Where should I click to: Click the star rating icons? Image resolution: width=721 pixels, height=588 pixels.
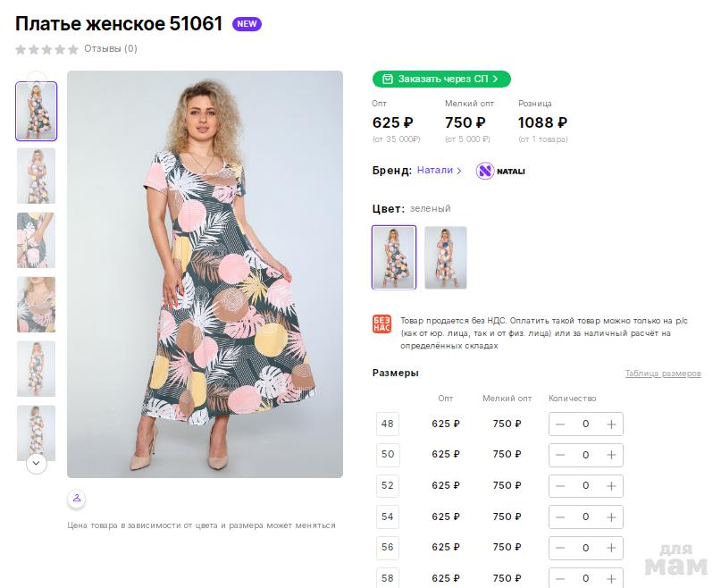click(46, 49)
